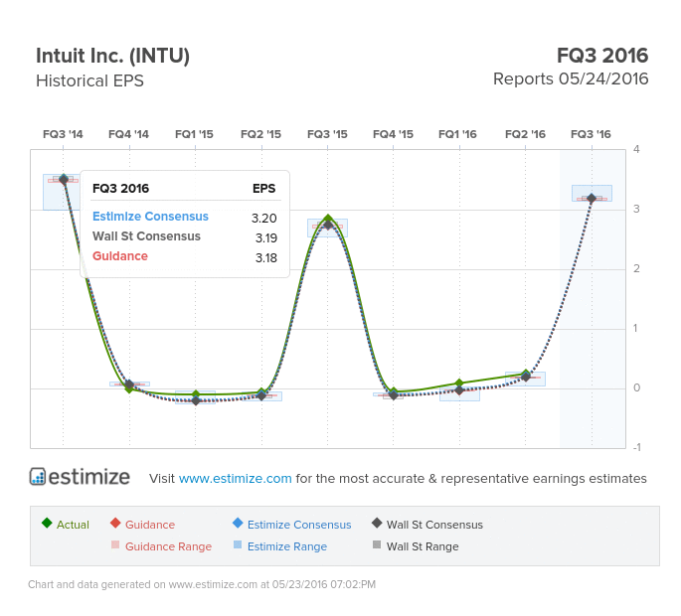
Task: Toggle the Actual series legend label
Action: pyautogui.click(x=73, y=525)
